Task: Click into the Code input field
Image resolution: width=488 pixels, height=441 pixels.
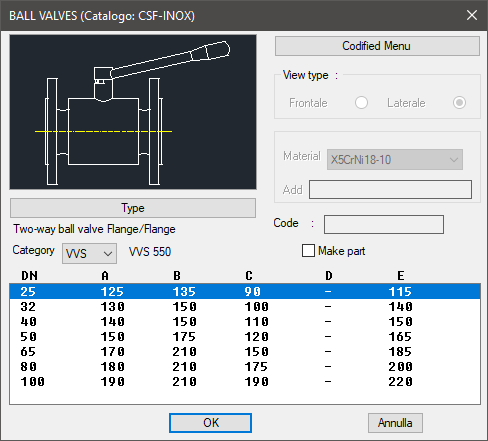Action: click(384, 224)
